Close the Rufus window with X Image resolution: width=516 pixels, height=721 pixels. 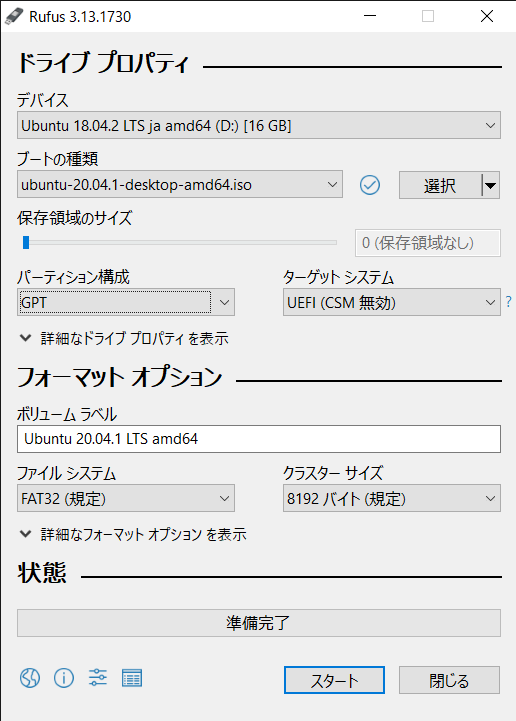pos(487,16)
